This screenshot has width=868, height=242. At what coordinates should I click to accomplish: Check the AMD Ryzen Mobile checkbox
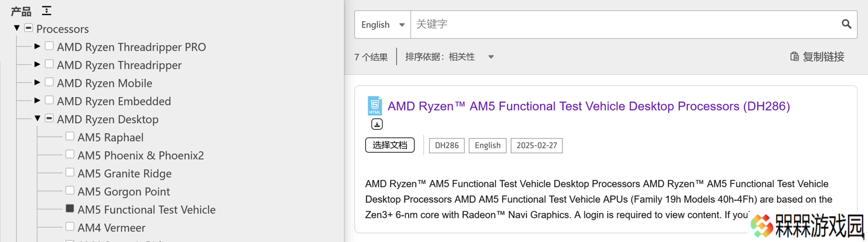[x=49, y=82]
